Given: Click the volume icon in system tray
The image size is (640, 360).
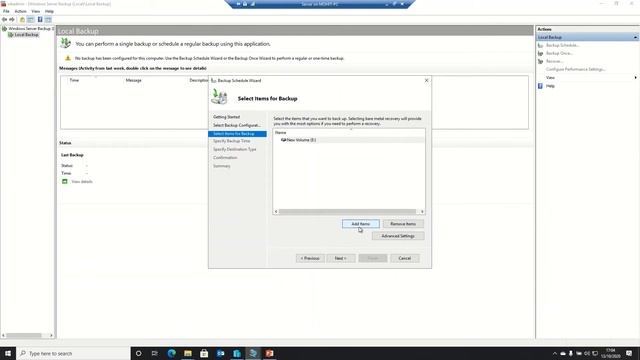Looking at the screenshot, I should click(x=587, y=353).
